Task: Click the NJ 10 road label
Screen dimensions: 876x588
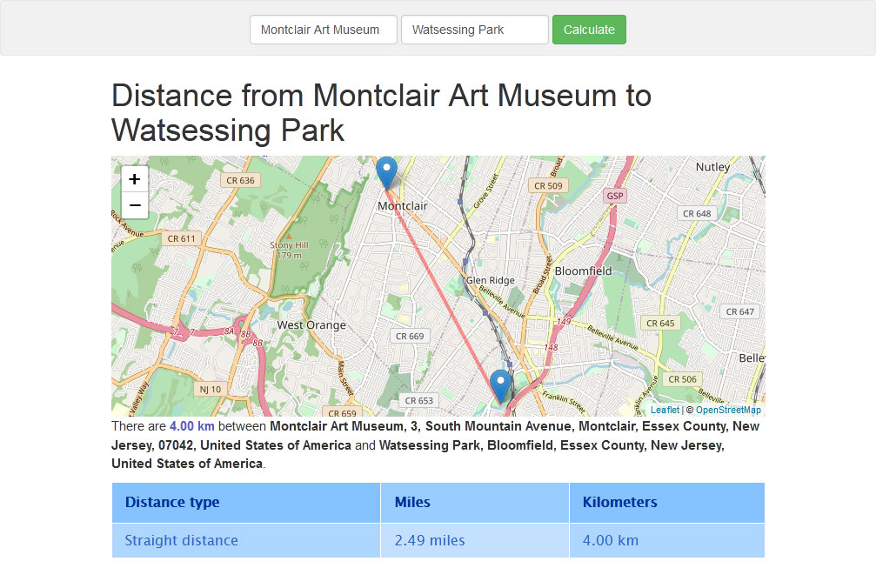Action: click(210, 389)
